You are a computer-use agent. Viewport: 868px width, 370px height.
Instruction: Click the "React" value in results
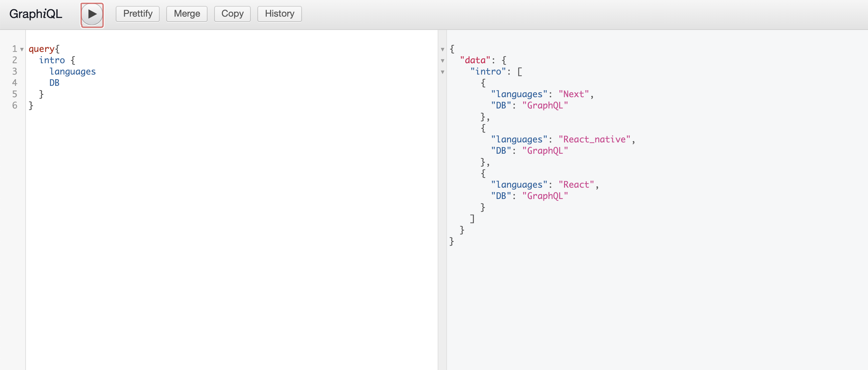click(x=576, y=185)
